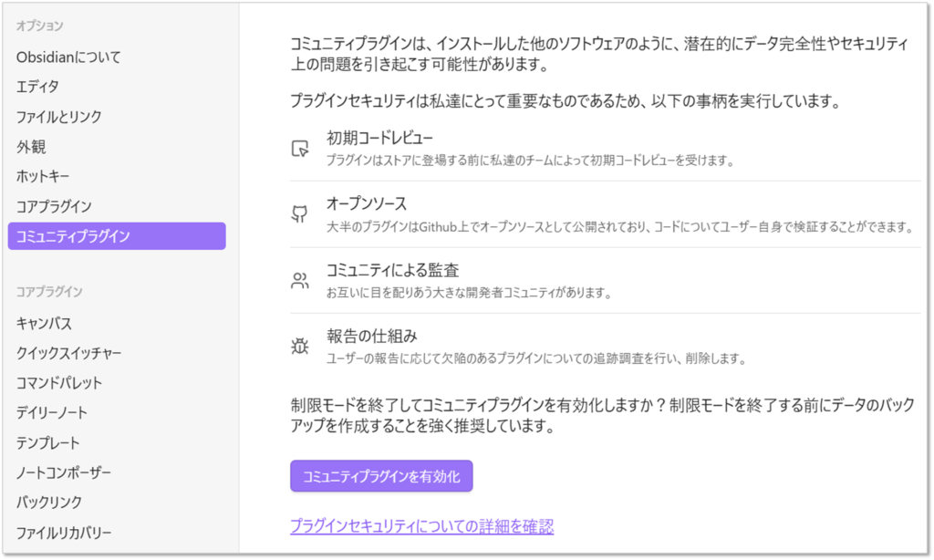Open テンプレート plugin settings
934x560 pixels.
click(48, 442)
